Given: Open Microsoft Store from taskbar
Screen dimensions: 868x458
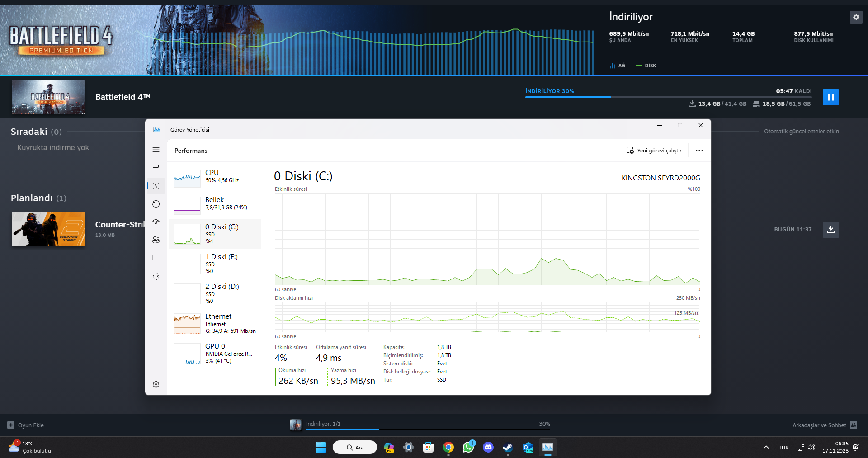Looking at the screenshot, I should [429, 448].
